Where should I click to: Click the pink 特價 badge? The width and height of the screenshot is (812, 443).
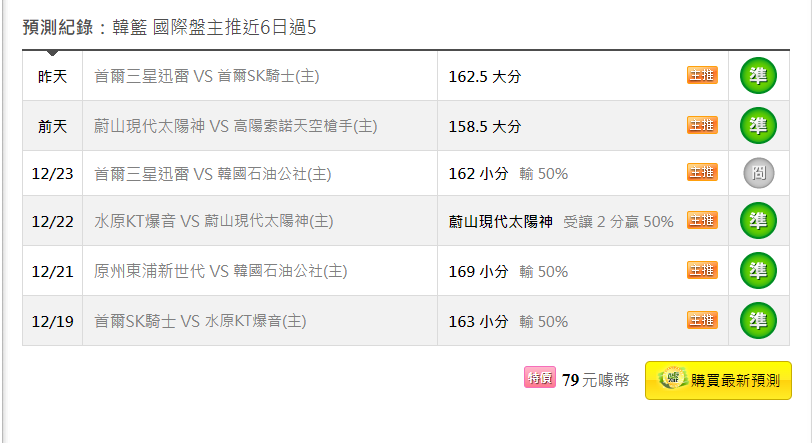tap(540, 378)
